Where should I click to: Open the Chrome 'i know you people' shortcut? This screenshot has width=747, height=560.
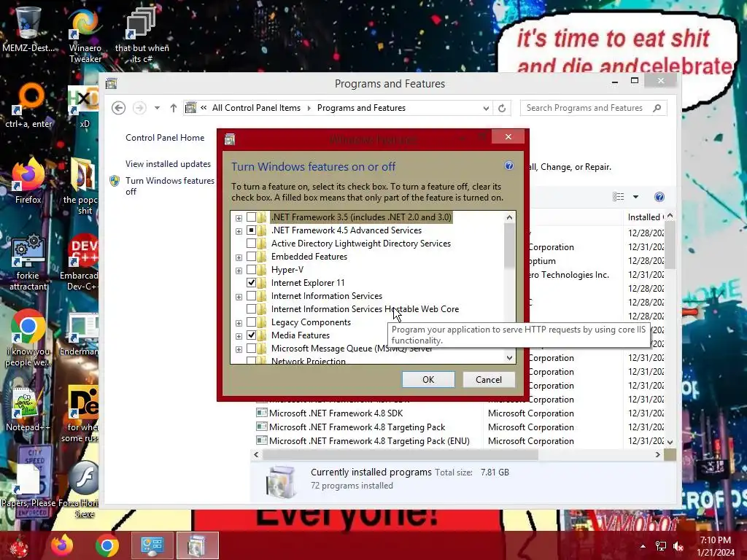(x=28, y=337)
